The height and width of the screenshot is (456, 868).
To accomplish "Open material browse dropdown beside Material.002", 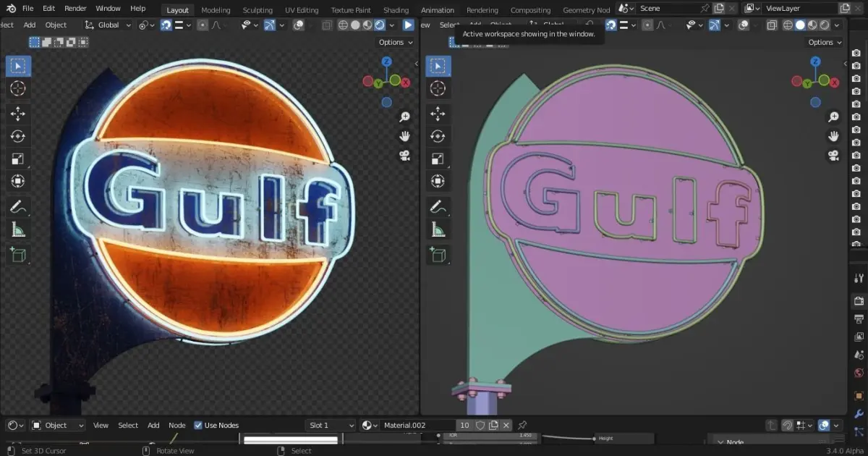I will click(x=370, y=426).
